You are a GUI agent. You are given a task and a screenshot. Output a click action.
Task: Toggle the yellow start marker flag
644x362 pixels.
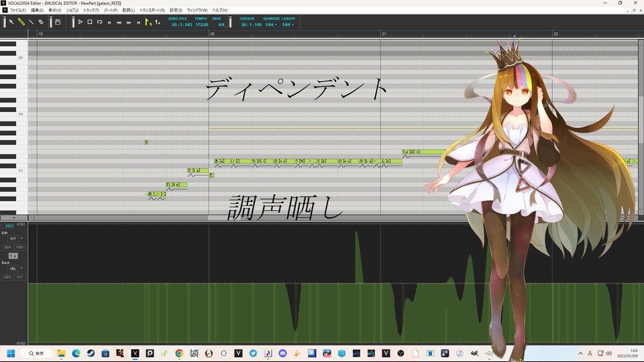coord(148,21)
